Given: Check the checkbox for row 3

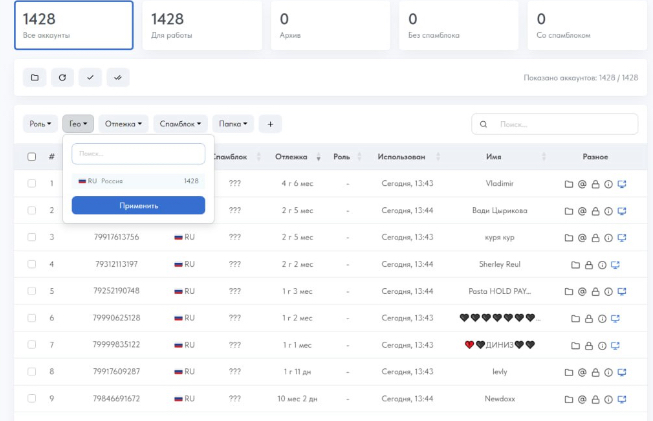Looking at the screenshot, I should (32, 238).
